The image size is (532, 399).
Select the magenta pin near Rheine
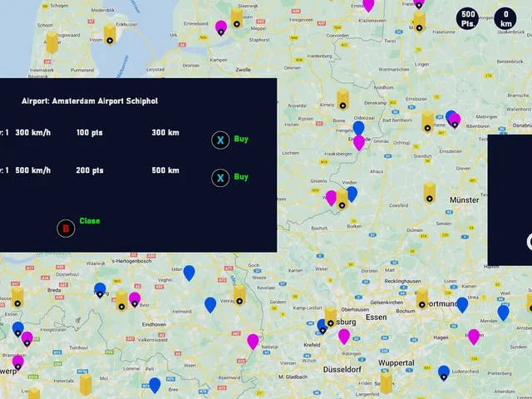coord(455,121)
